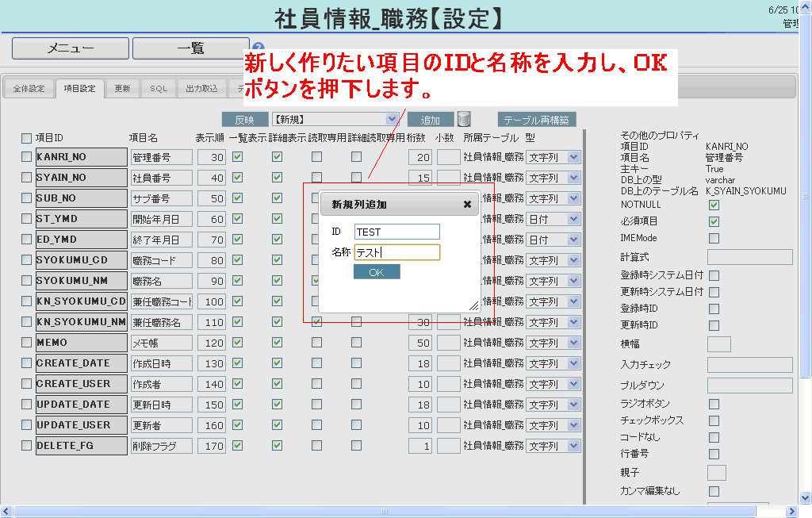Click the 追加 button
Viewport: 812px width, 518px height.
(x=431, y=120)
